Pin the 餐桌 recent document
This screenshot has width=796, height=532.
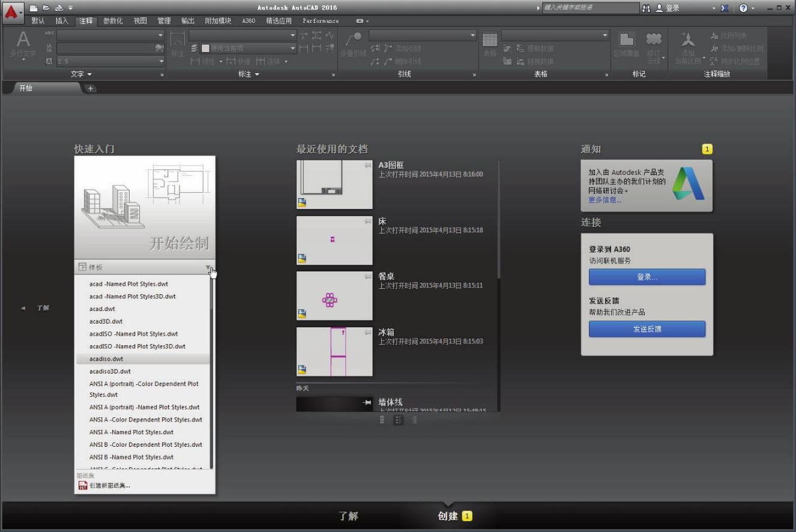368,276
